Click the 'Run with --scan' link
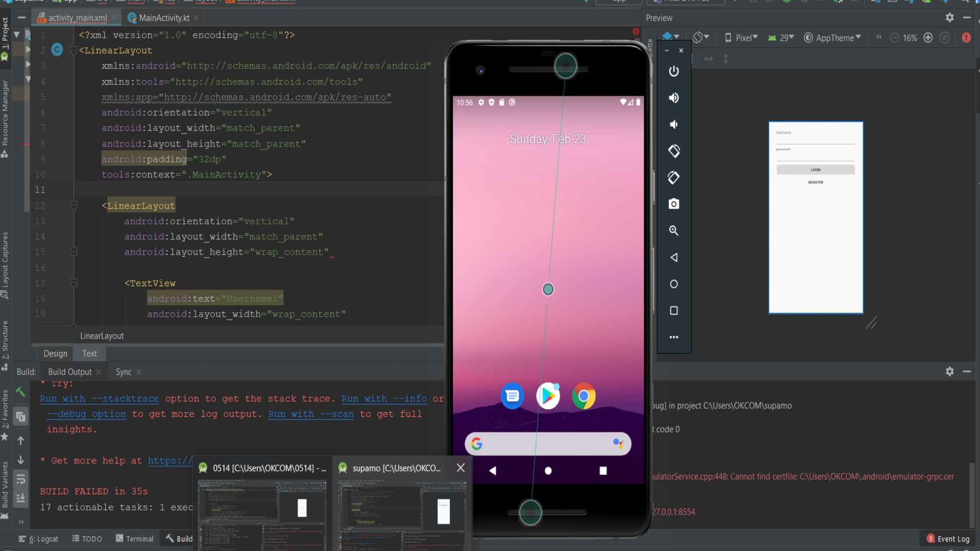The height and width of the screenshot is (551, 980). click(x=311, y=414)
